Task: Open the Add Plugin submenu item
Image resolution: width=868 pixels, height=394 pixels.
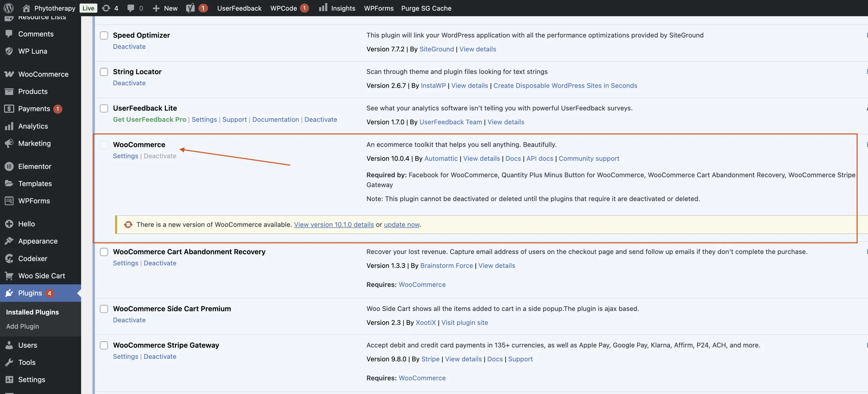Action: (x=22, y=327)
